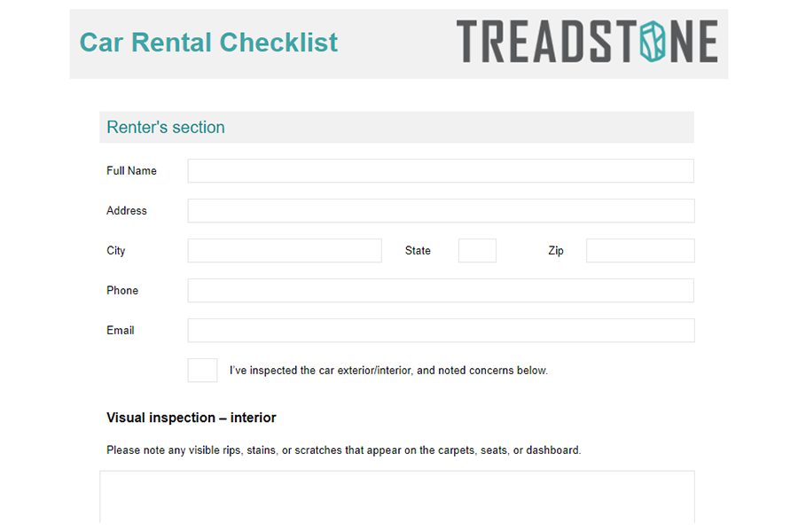Viewport: 798px width, 532px height.
Task: Click the teal gem icon in the logo
Action: (x=653, y=42)
